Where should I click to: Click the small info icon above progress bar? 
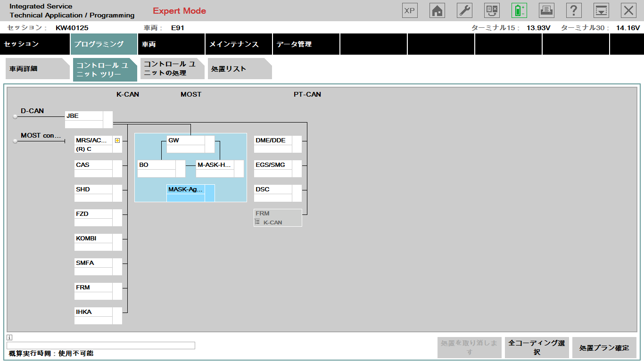9,337
